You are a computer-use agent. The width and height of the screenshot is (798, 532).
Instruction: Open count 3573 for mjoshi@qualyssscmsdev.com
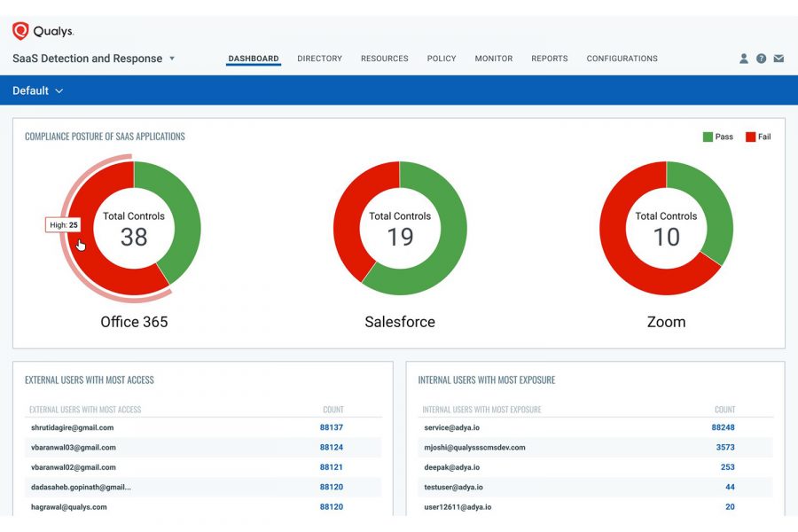click(x=725, y=448)
